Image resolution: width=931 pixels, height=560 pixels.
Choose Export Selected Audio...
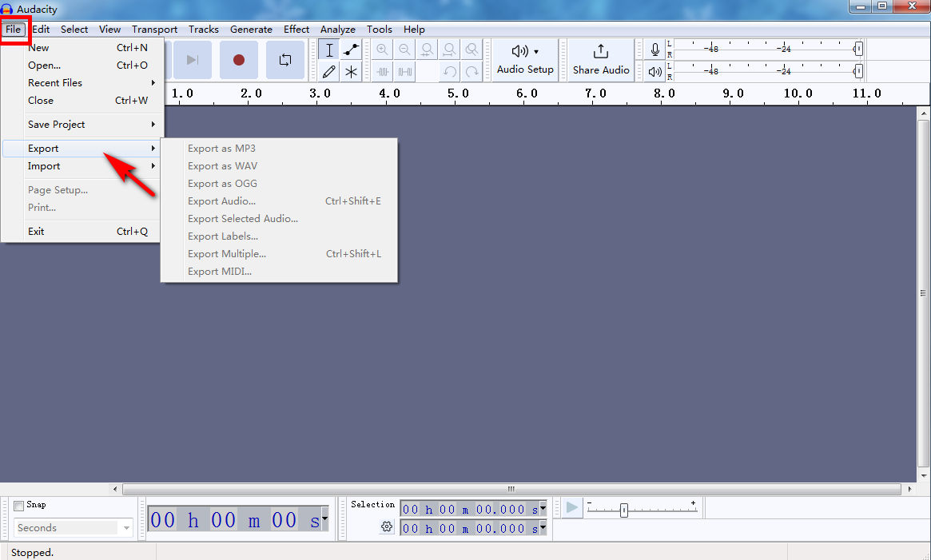pos(279,219)
